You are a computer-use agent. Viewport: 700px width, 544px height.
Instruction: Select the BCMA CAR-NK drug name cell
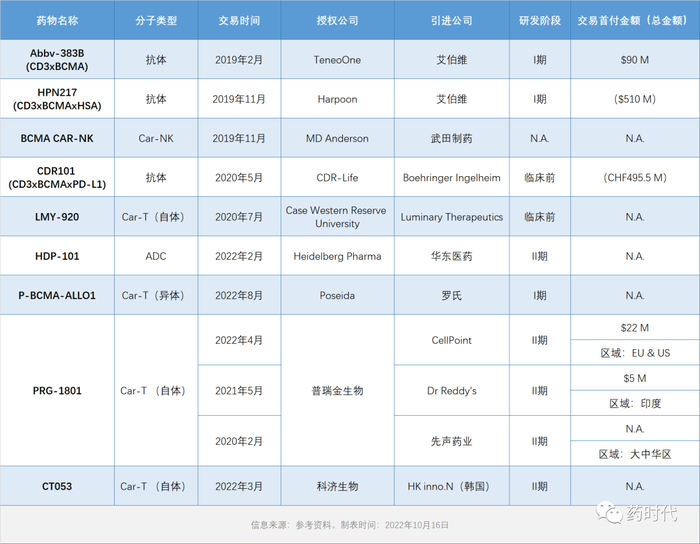[57, 138]
